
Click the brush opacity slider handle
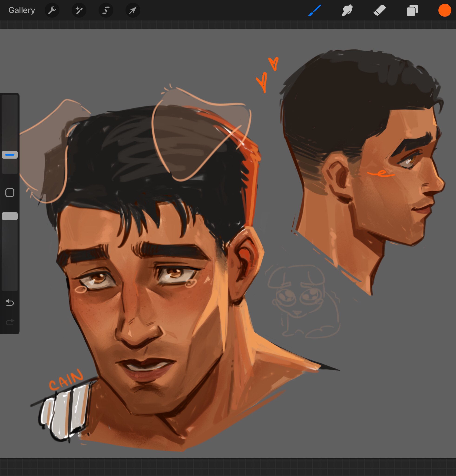(x=10, y=216)
